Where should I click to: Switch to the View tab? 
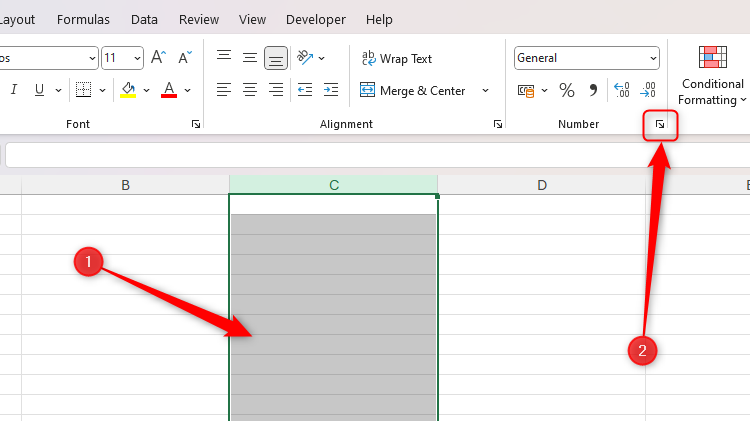(253, 20)
